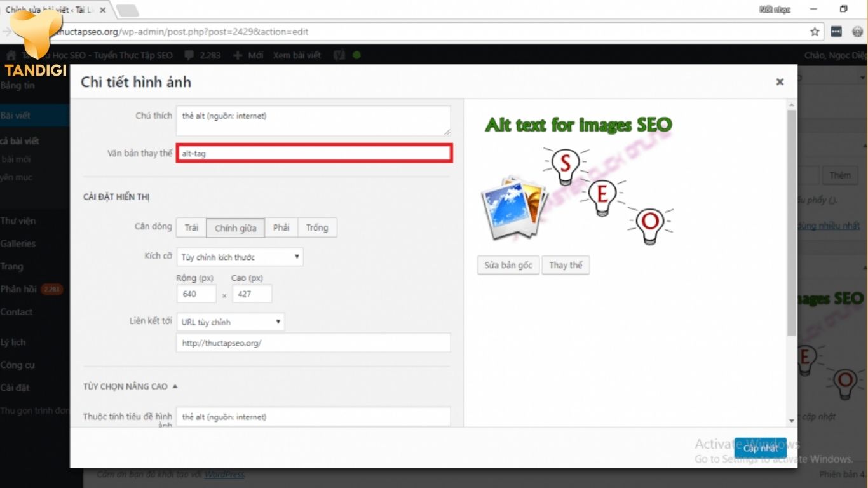Set alignment to Trái
This screenshot has height=488, width=868.
191,227
